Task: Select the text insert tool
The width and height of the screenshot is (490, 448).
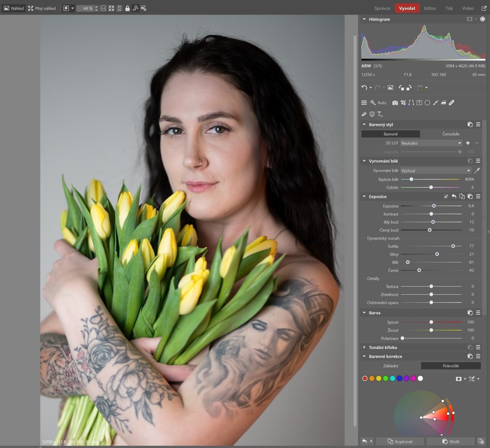Action: pyautogui.click(x=380, y=114)
